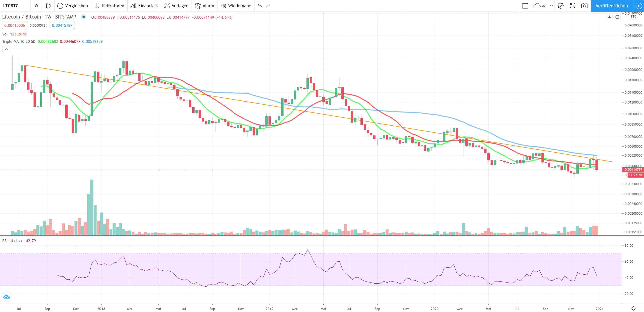Click the blue buy price 0.00415787 button
The height and width of the screenshot is (312, 644).
click(62, 25)
